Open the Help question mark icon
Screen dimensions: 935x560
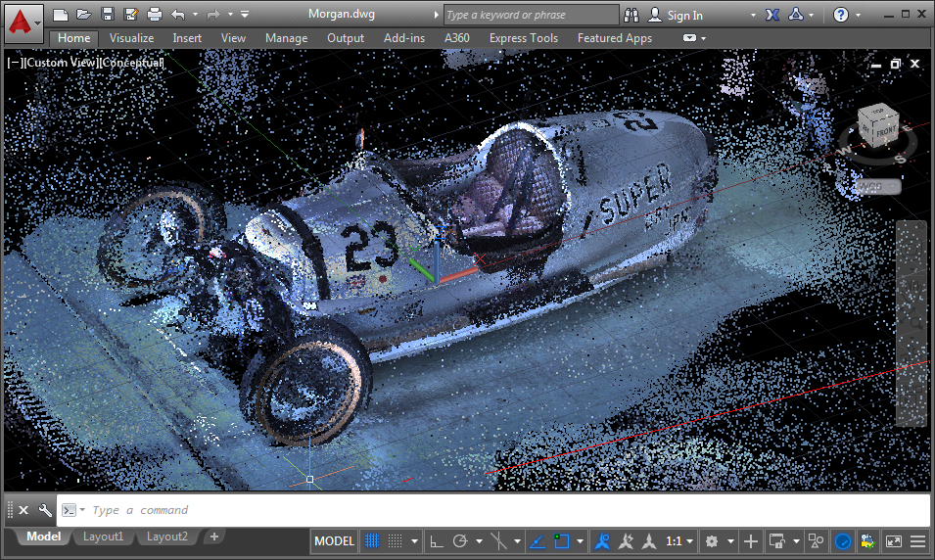pyautogui.click(x=841, y=15)
